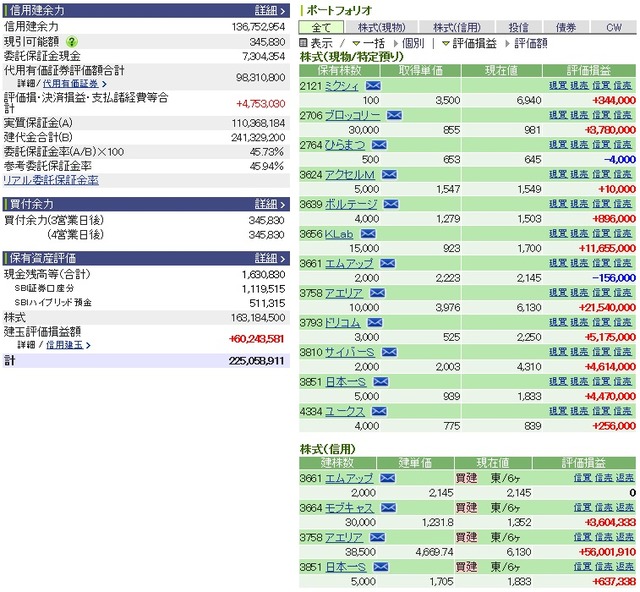Click アエリア margin profit +56,001,910

pyautogui.click(x=607, y=552)
